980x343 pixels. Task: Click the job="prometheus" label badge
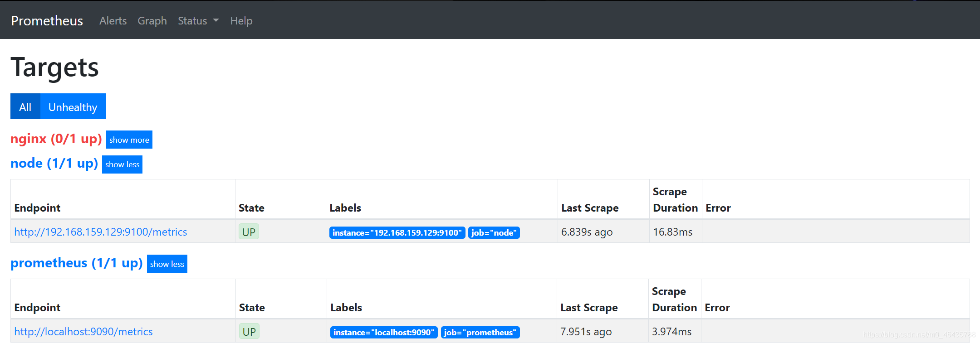pyautogui.click(x=480, y=332)
